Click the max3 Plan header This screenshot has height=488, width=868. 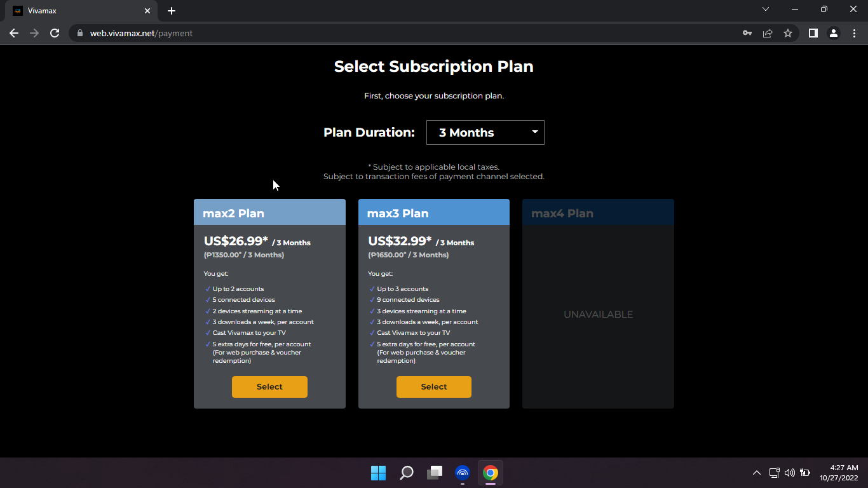point(434,212)
